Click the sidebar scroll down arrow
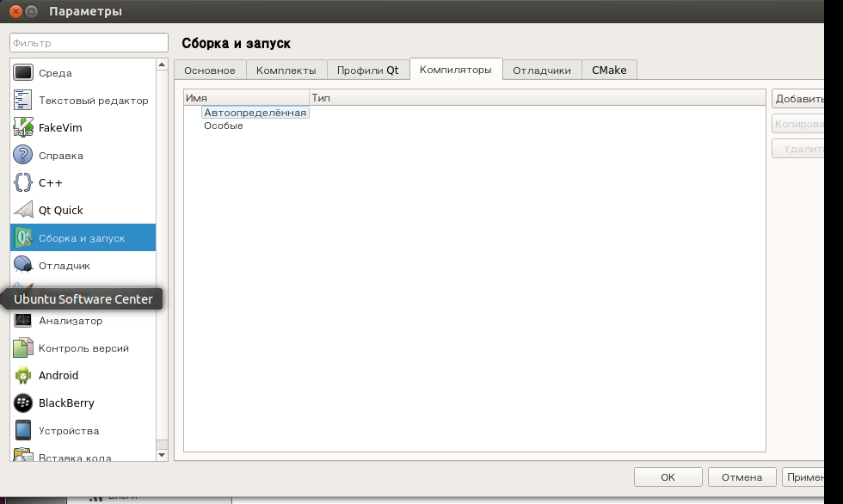This screenshot has width=843, height=504. pyautogui.click(x=162, y=455)
